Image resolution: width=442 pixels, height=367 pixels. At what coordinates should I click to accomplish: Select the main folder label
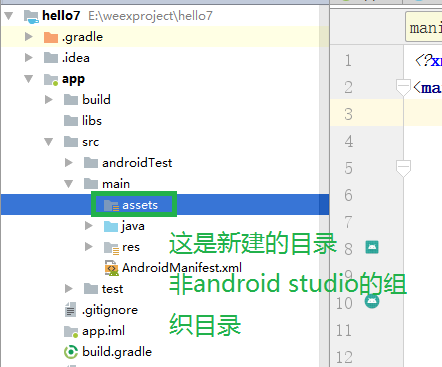(x=116, y=184)
